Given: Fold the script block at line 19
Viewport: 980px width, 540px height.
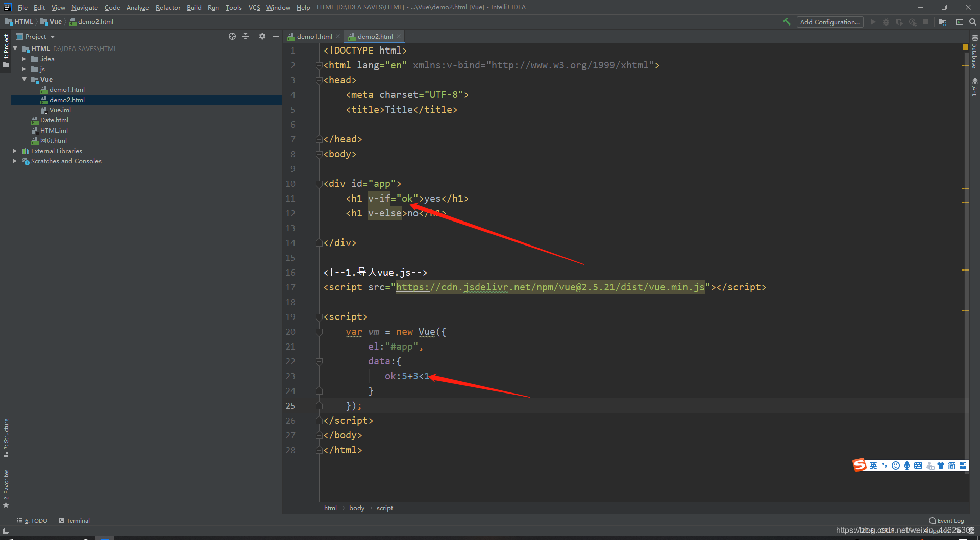Looking at the screenshot, I should (x=319, y=317).
